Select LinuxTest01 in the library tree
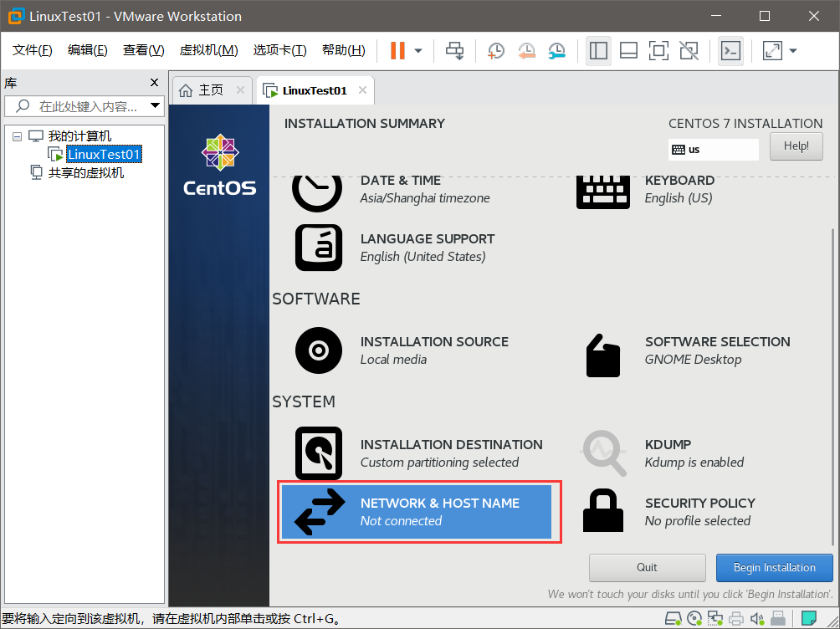Viewport: 840px width, 629px height. [x=104, y=154]
